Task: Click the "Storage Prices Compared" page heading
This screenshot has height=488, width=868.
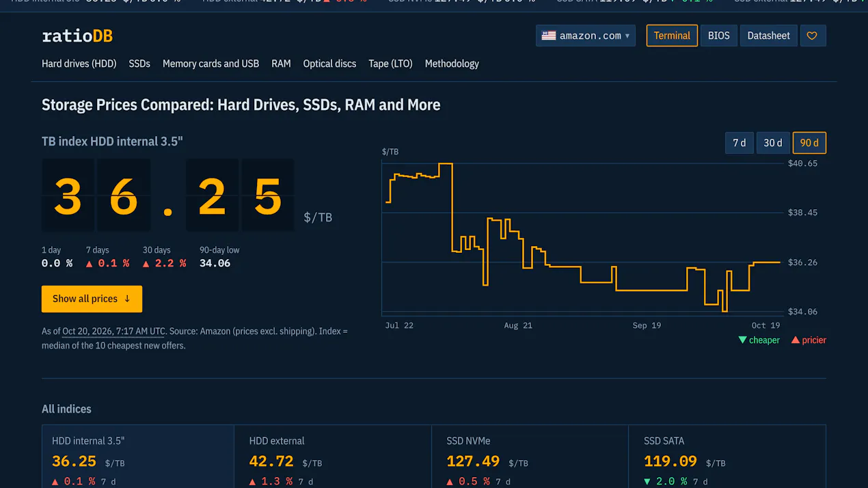Action: tap(241, 105)
